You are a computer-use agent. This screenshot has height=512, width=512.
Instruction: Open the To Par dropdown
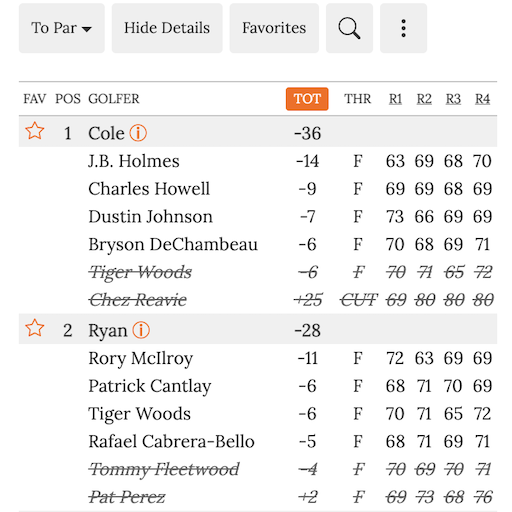(62, 28)
